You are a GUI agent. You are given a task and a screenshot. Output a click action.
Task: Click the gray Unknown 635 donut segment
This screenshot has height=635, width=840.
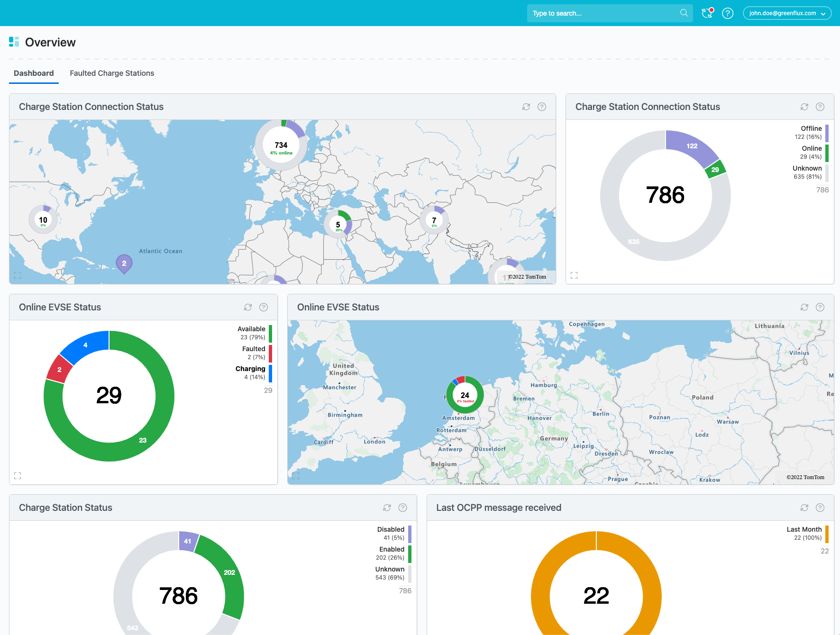coord(634,241)
